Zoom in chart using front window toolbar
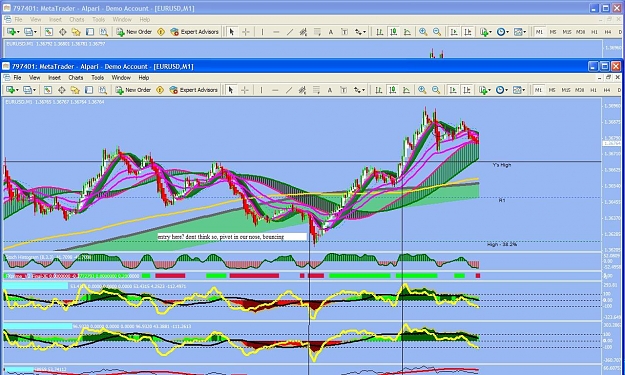This screenshot has height=375, width=625. [422, 90]
